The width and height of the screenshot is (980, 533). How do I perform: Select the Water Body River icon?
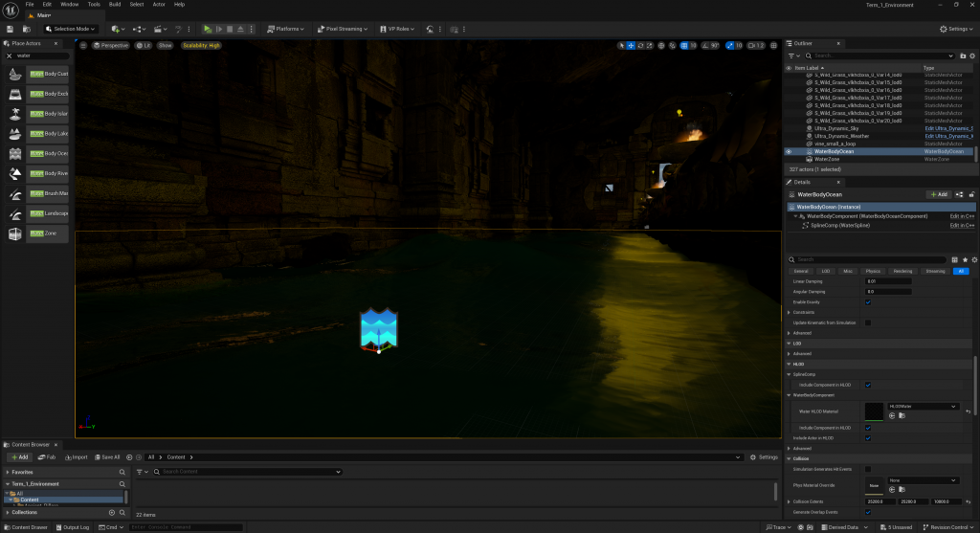15,174
